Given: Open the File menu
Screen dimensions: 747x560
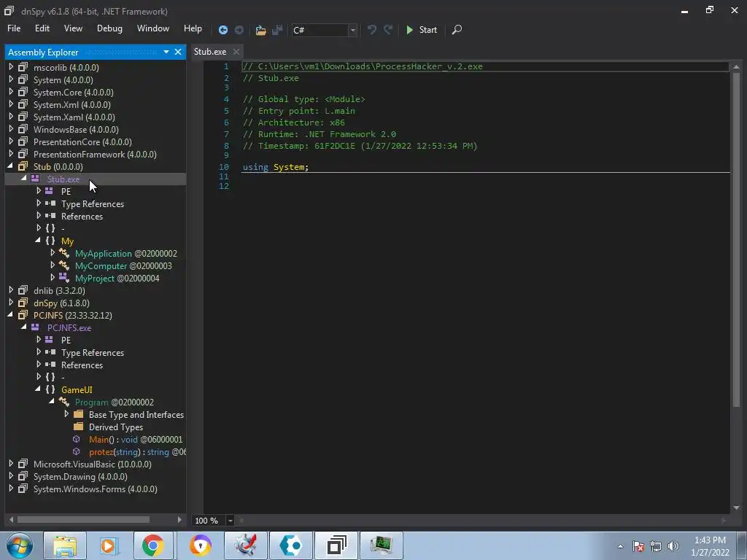Looking at the screenshot, I should point(14,28).
